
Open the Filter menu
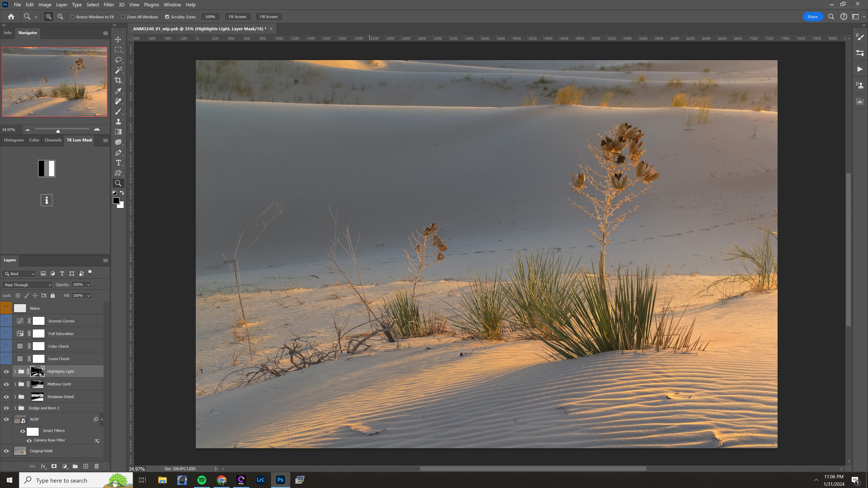coord(108,5)
